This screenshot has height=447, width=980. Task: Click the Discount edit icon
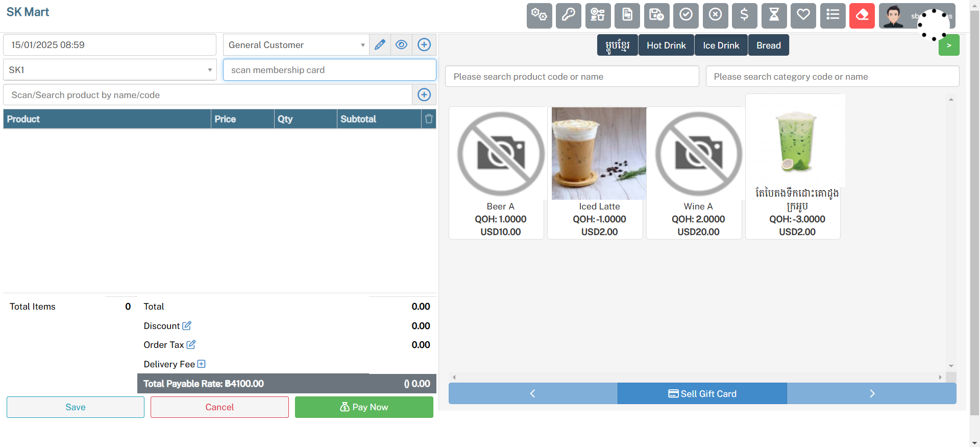pos(187,326)
